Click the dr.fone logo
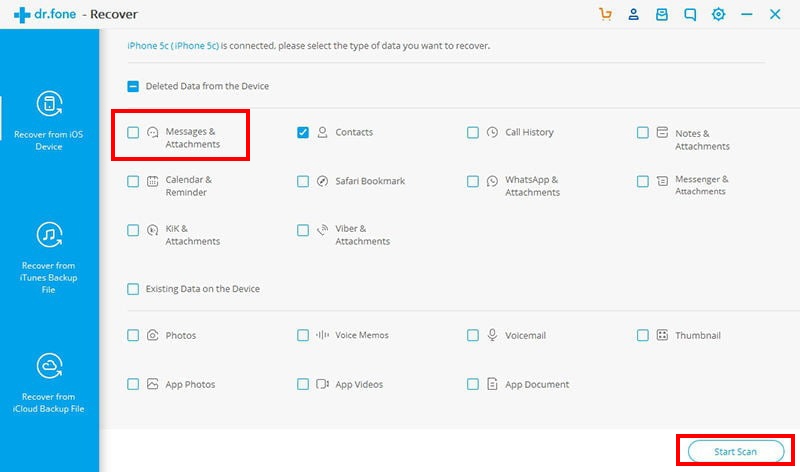Image resolution: width=800 pixels, height=472 pixels. (x=45, y=14)
